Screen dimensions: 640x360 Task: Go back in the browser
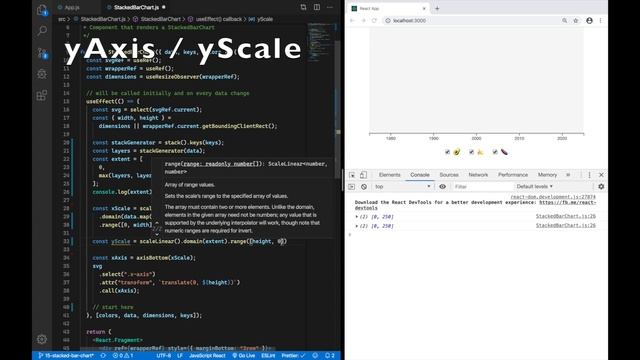coord(352,20)
